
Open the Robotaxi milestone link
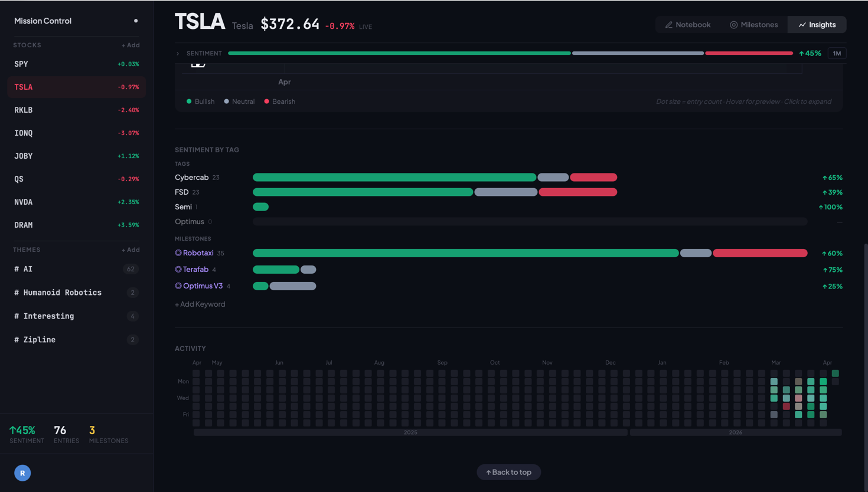[x=198, y=253]
